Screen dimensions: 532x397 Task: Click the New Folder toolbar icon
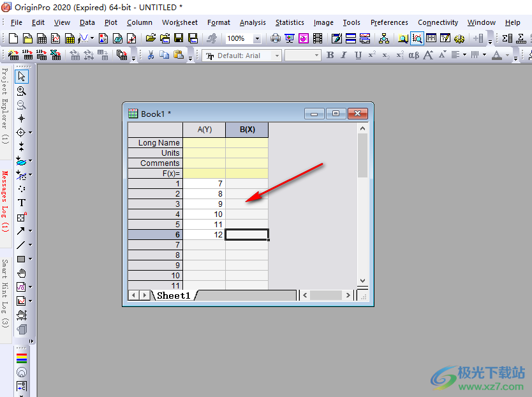pyautogui.click(x=27, y=38)
